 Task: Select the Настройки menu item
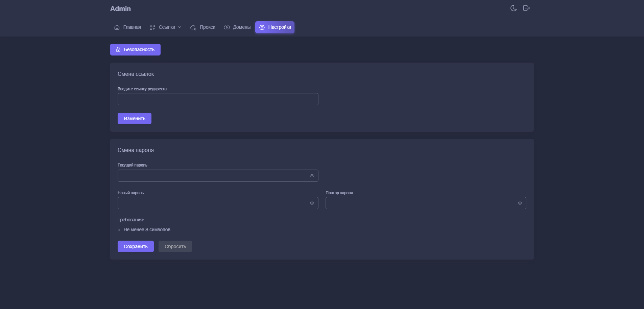coord(275,27)
